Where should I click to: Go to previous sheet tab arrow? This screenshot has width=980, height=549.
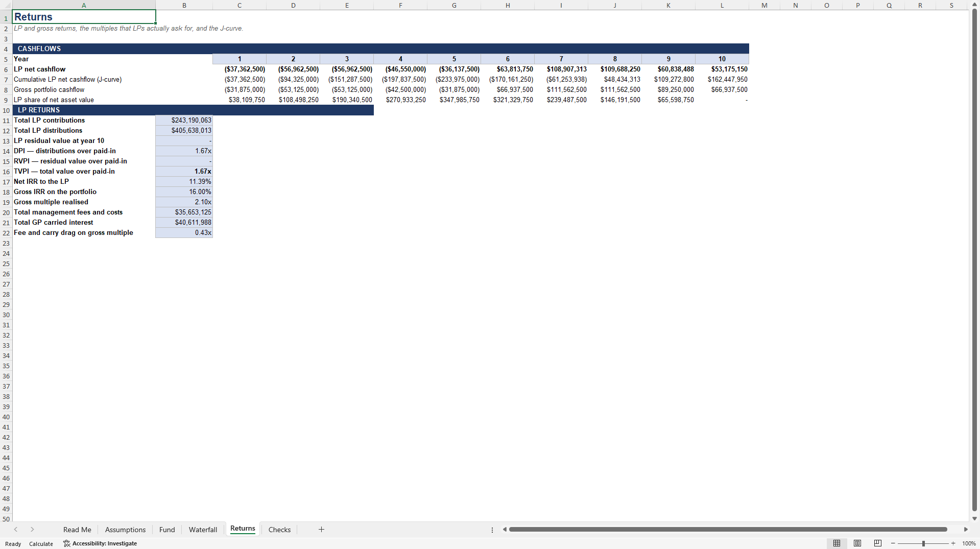pos(16,530)
